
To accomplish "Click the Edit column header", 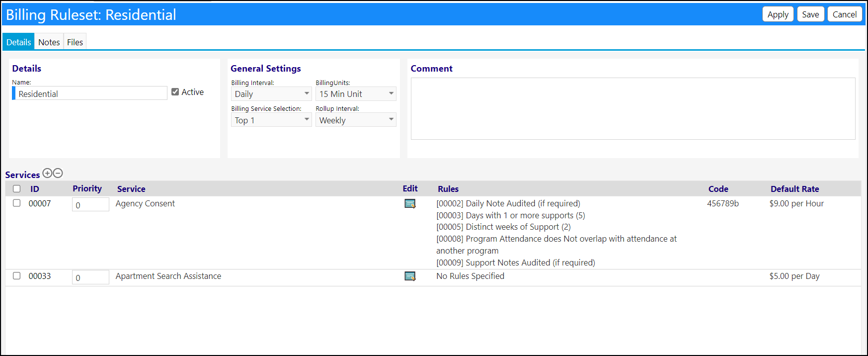I will click(x=410, y=188).
